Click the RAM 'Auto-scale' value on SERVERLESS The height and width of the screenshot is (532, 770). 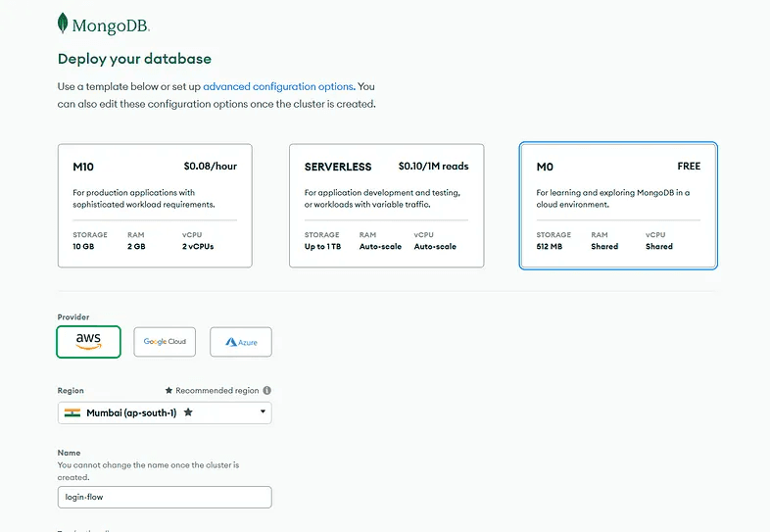tap(380, 246)
